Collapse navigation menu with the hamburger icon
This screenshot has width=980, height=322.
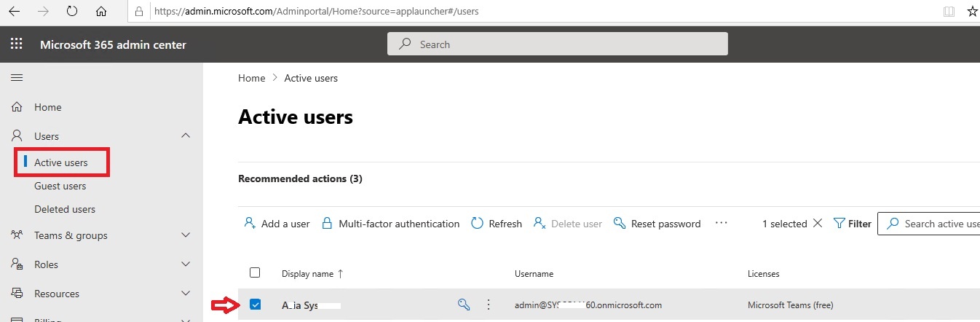pyautogui.click(x=17, y=77)
